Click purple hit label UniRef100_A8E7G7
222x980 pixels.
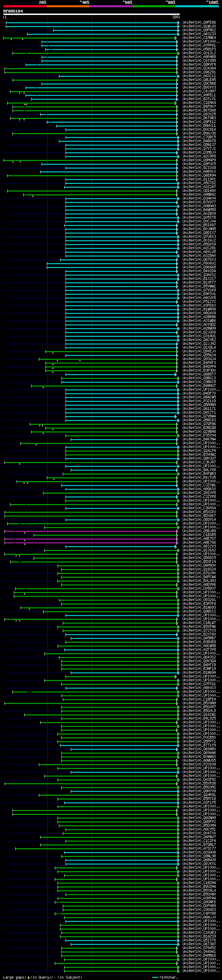point(199,538)
